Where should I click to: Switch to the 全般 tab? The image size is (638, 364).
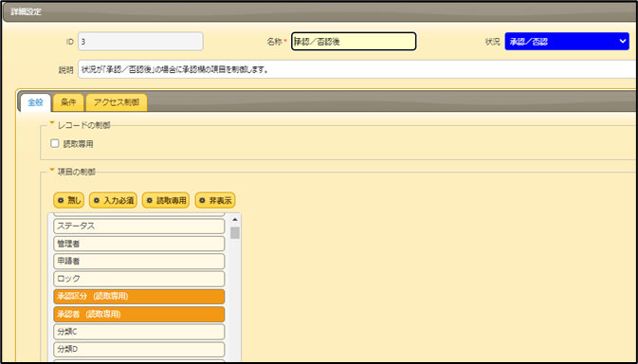click(x=35, y=102)
